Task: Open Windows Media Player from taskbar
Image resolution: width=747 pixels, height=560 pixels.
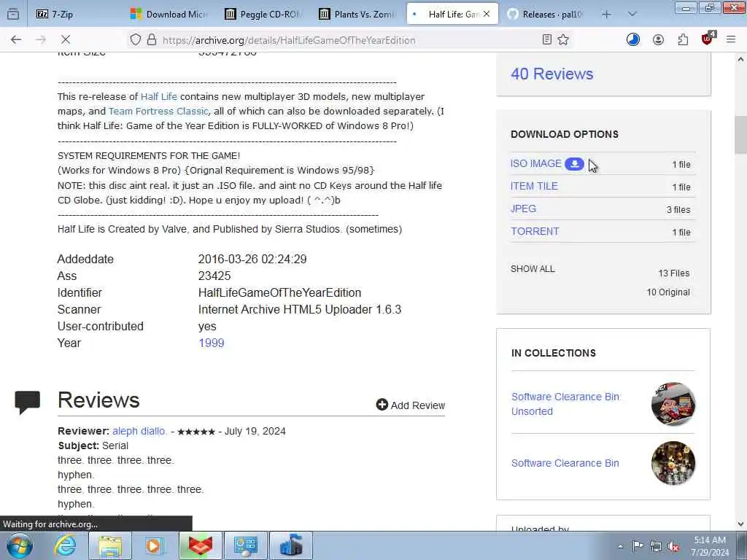Action: [x=155, y=545]
